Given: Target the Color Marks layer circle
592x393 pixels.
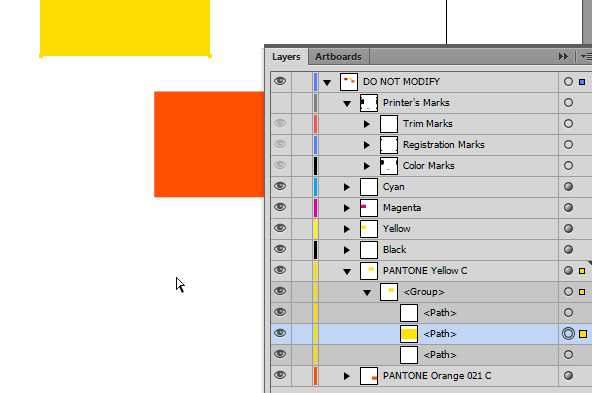Looking at the screenshot, I should tap(568, 165).
